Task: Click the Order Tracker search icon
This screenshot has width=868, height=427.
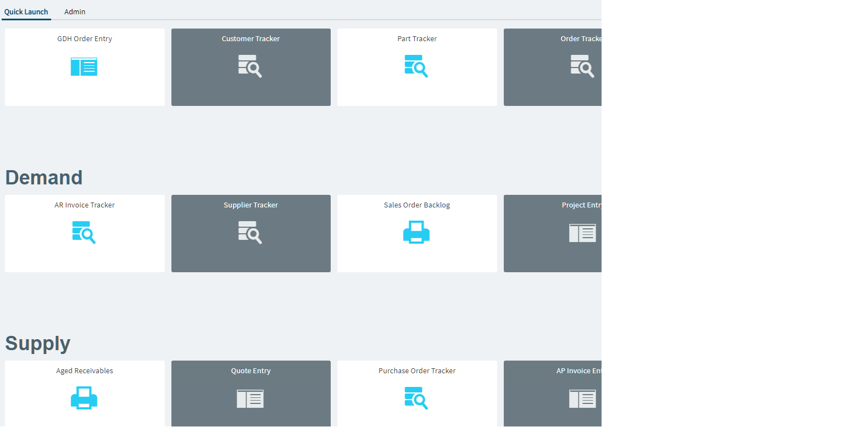Action: pyautogui.click(x=582, y=66)
